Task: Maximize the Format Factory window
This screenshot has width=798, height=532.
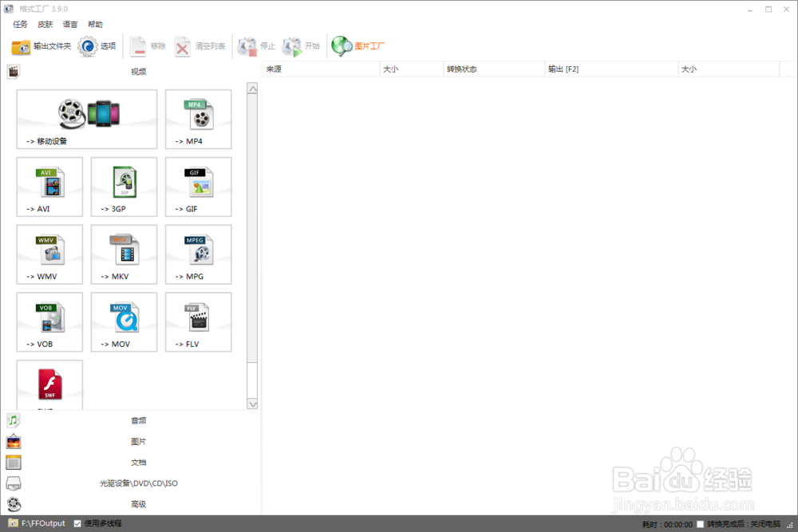Action: point(768,9)
